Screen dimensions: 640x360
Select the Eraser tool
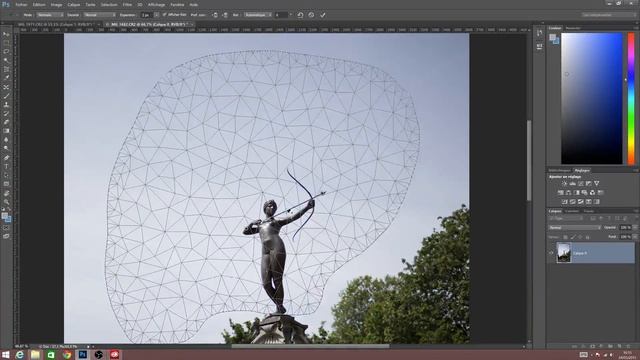[6, 122]
